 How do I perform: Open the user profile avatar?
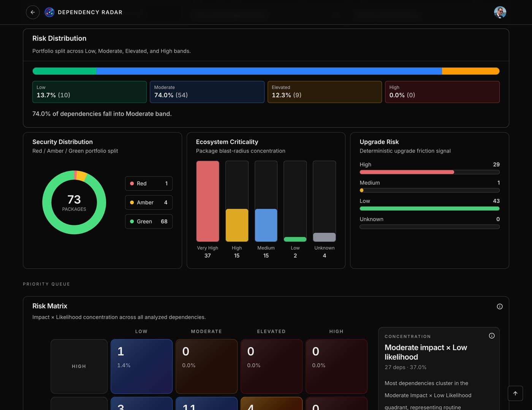click(500, 12)
